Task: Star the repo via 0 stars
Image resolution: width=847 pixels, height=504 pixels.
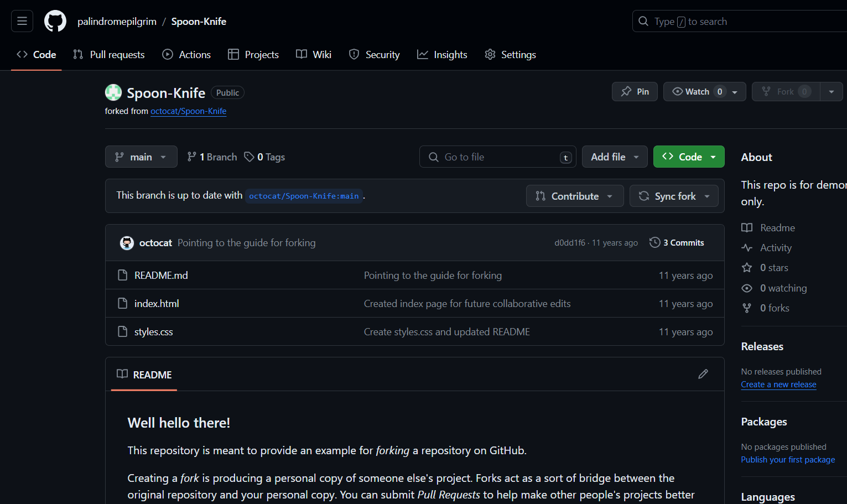Action: [x=773, y=268]
